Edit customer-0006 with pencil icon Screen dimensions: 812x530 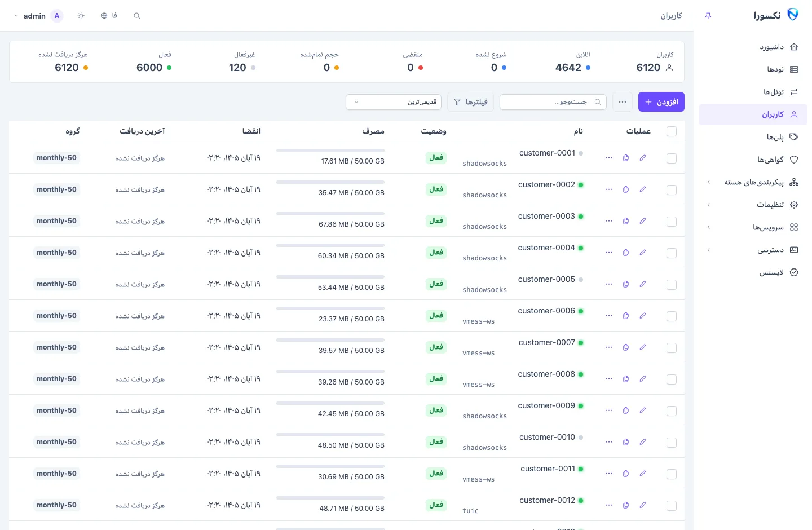pos(643,316)
